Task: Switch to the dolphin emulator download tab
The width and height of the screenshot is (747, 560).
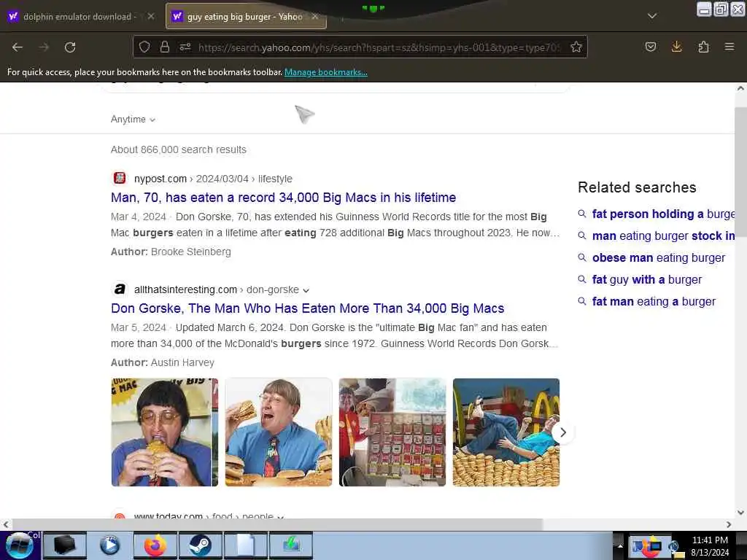Action: (80, 17)
